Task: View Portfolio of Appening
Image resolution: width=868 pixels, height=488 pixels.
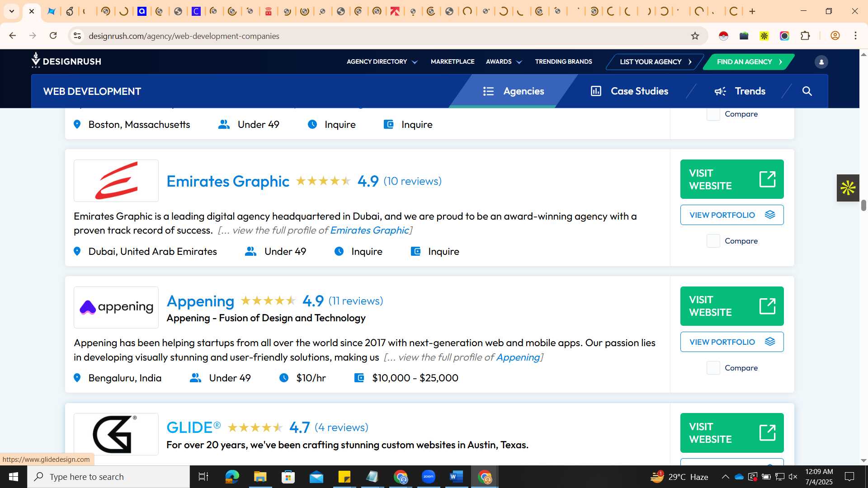Action: point(732,342)
